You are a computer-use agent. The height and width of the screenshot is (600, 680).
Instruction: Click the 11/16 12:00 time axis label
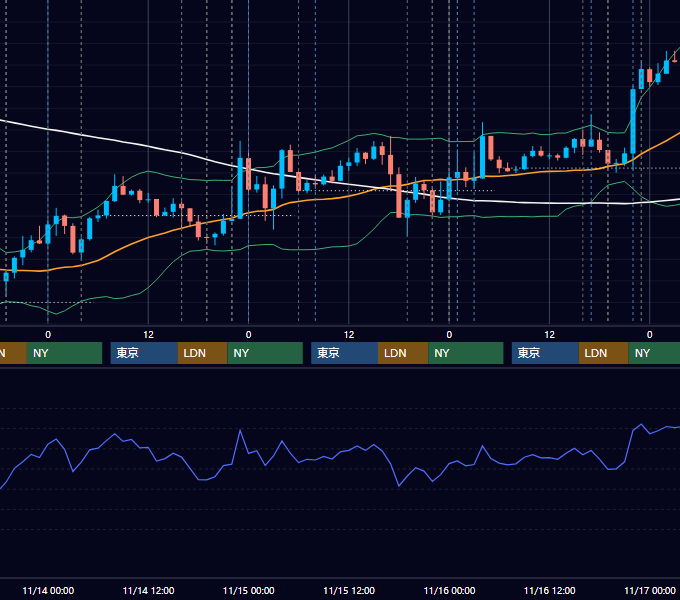tap(549, 590)
